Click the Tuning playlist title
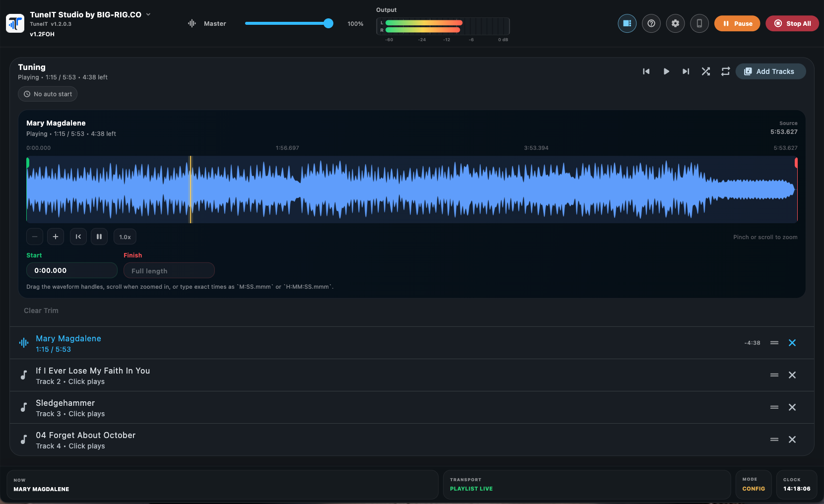The image size is (824, 504). 32,67
